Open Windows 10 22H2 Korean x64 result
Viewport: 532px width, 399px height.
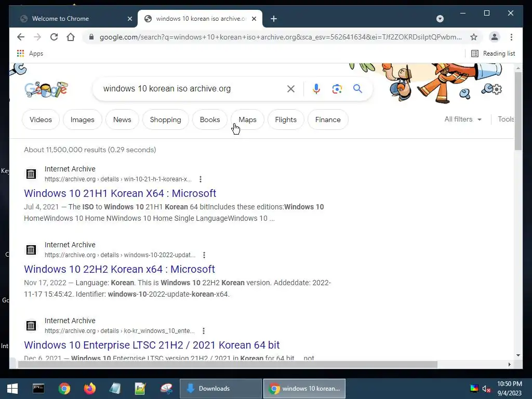(x=119, y=269)
